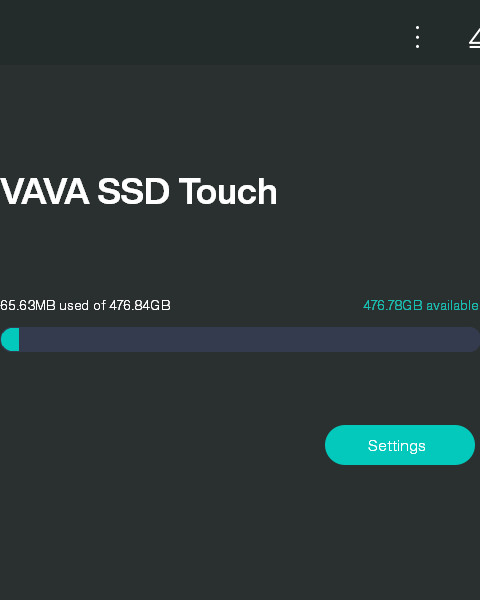
Task: Open the Settings button
Action: tap(400, 445)
